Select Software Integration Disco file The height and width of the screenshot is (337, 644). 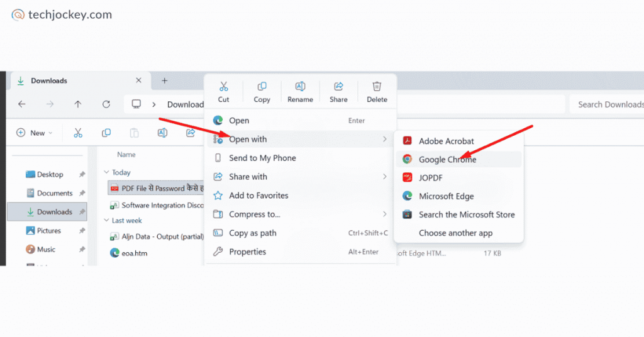[156, 205]
